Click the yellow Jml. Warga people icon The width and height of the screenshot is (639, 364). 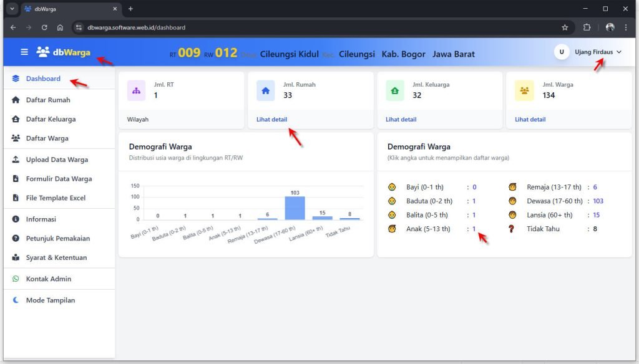(x=524, y=90)
